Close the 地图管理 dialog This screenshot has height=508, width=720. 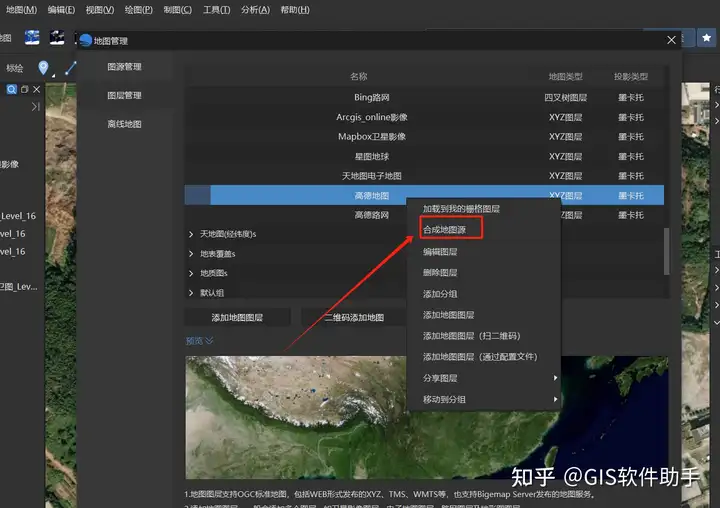[671, 40]
